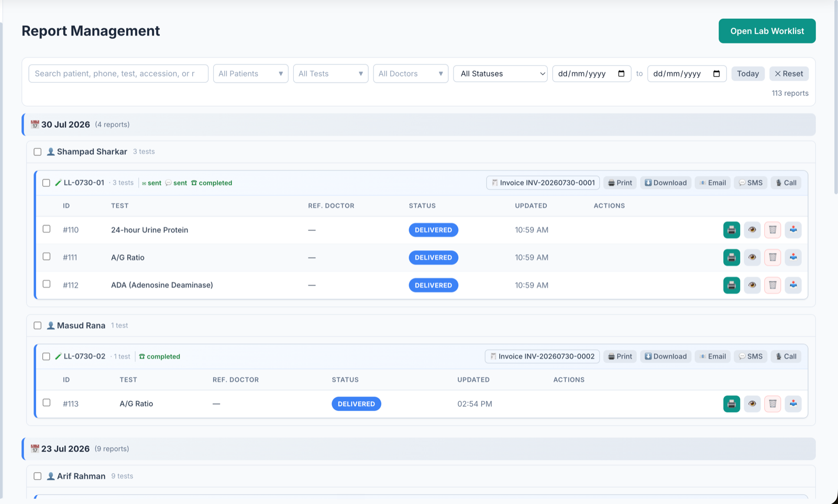
Task: Click the 24-hour Urine Protein test name
Action: point(149,230)
